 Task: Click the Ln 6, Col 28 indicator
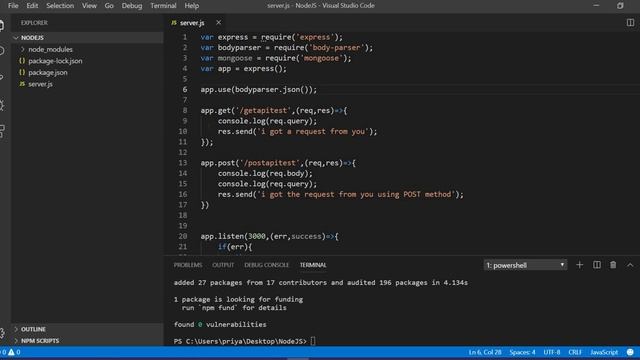[485, 352]
